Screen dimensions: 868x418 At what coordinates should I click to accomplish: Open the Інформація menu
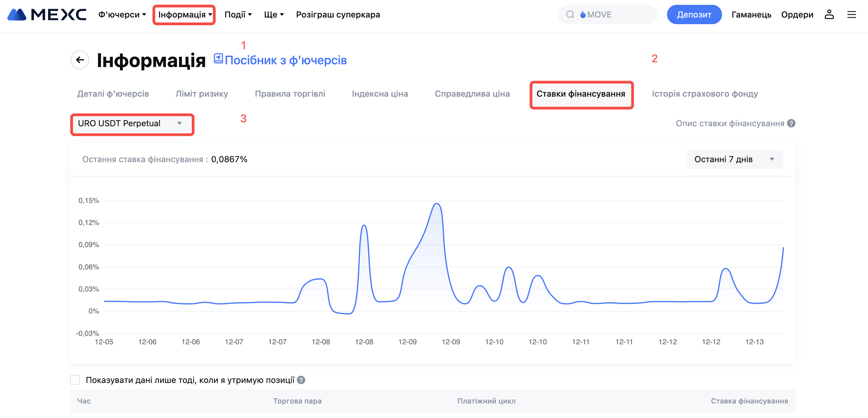pyautogui.click(x=184, y=14)
